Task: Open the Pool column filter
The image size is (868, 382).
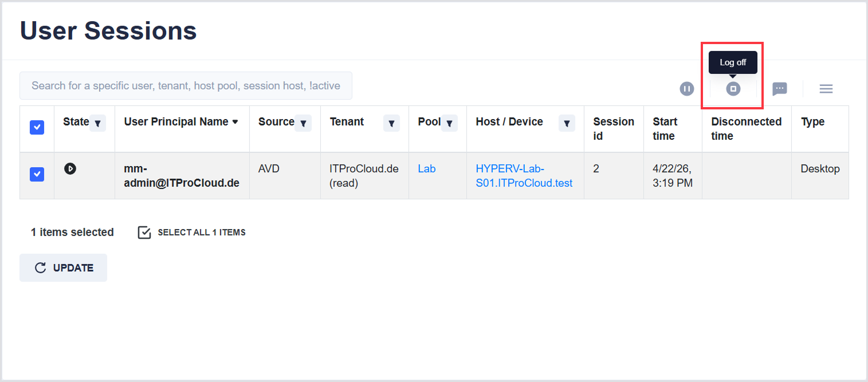Action: point(449,123)
